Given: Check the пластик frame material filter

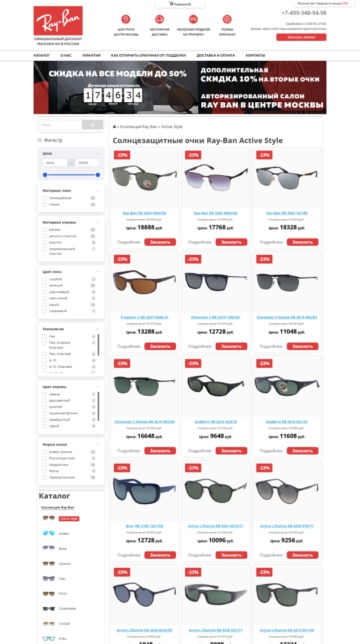Looking at the screenshot, I should tap(44, 242).
